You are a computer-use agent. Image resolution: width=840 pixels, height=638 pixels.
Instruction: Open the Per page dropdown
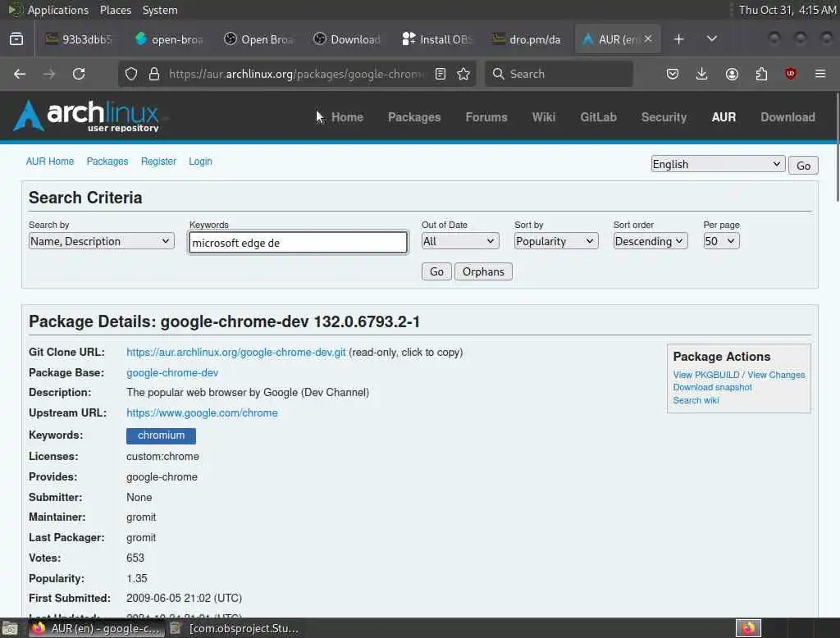click(721, 241)
